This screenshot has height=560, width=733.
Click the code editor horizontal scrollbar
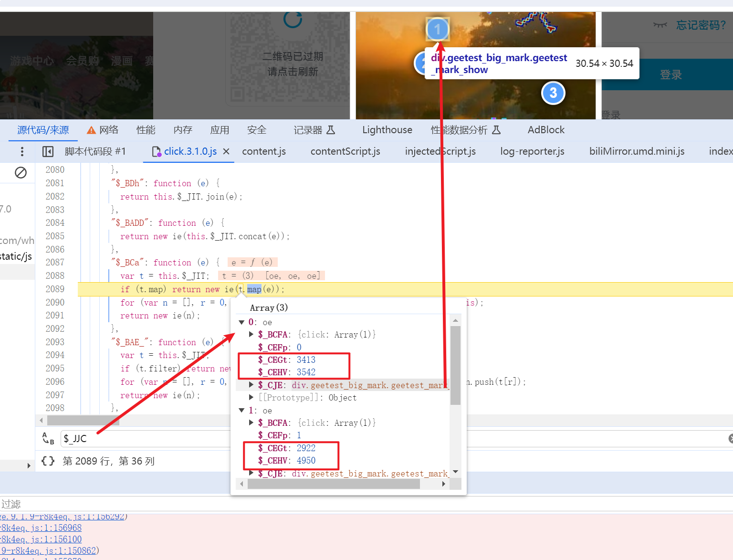(83, 421)
